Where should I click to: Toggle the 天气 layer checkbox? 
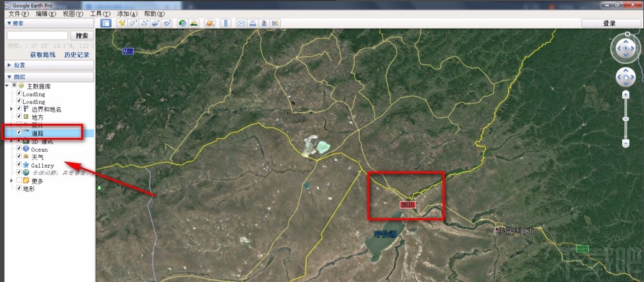click(19, 156)
